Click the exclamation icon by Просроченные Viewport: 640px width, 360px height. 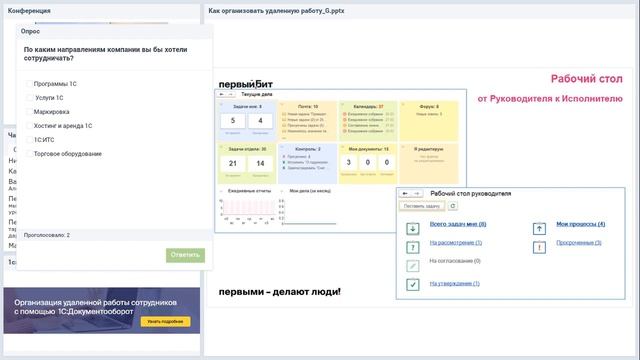coord(539,247)
